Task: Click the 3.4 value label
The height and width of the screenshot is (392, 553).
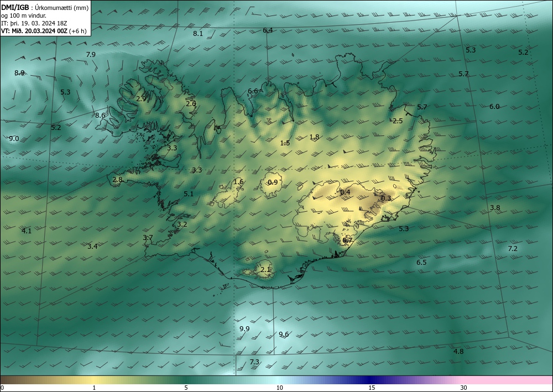Action: 92,246
